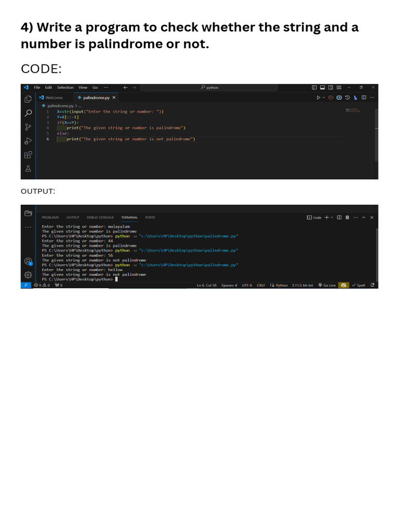Toggle the bottom panel layout icon
Viewport: 399px width, 532px height.
[322, 87]
